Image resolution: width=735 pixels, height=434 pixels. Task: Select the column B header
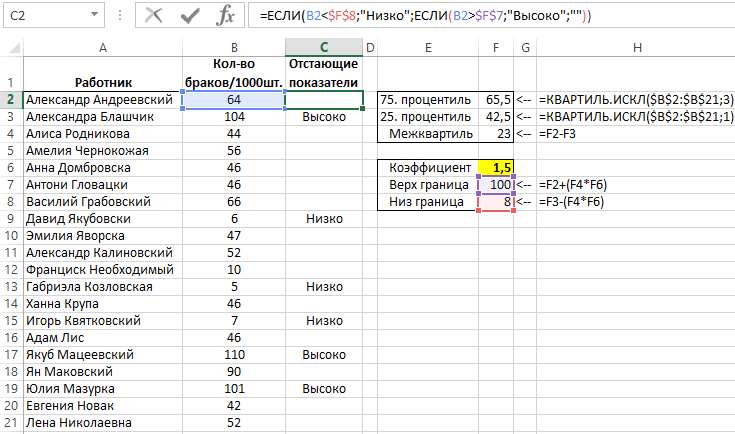point(234,48)
